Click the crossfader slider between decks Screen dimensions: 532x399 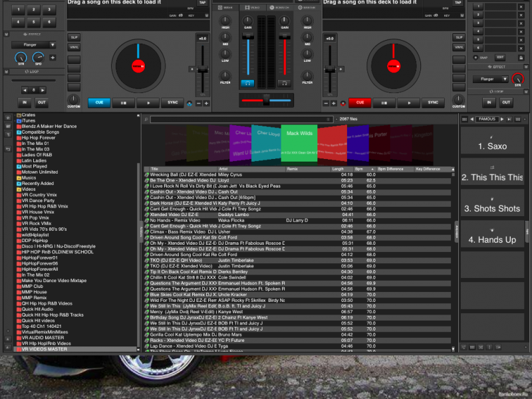(266, 100)
